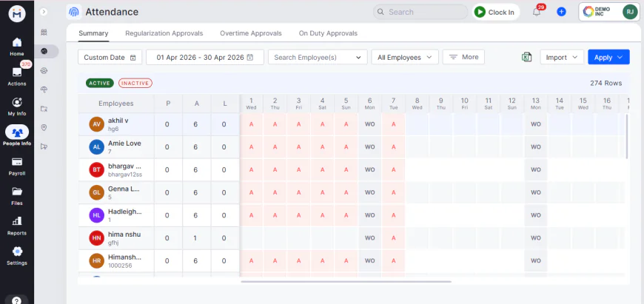Switch to Regularization Approvals tab
The width and height of the screenshot is (644, 304).
[163, 33]
